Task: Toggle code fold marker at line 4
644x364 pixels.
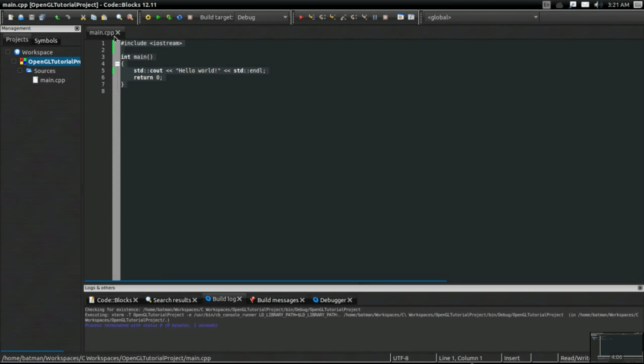Action: coord(117,64)
